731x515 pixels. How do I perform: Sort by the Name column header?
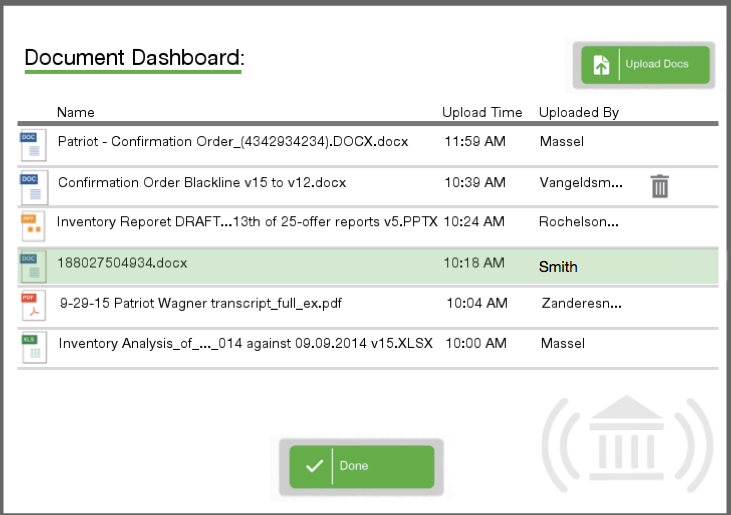pos(75,112)
